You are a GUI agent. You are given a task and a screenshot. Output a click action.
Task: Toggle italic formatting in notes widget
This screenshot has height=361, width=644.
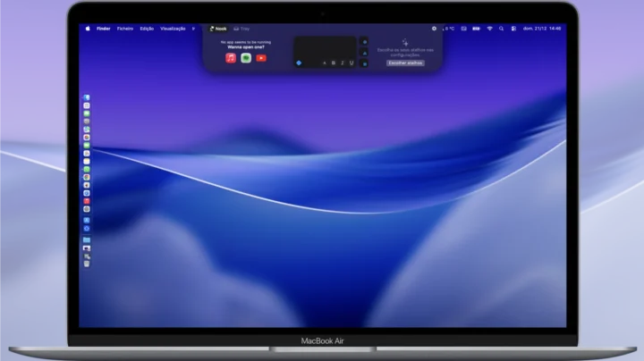343,63
